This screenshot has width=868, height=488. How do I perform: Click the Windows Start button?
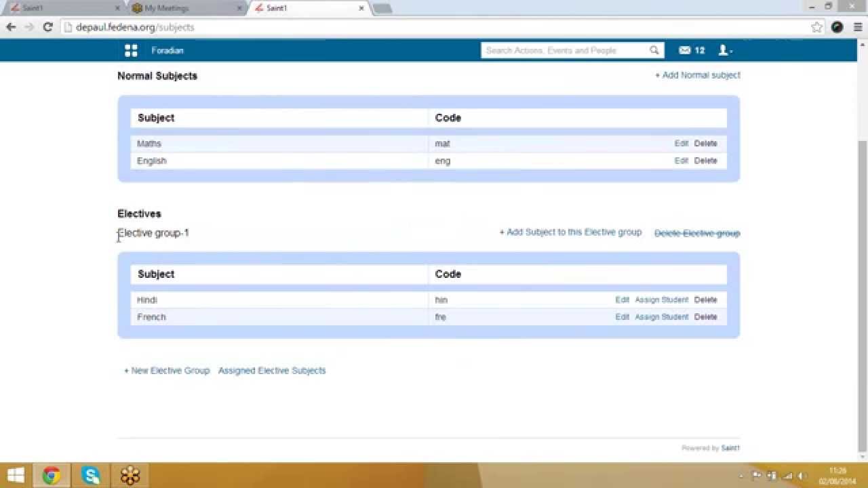pyautogui.click(x=16, y=475)
